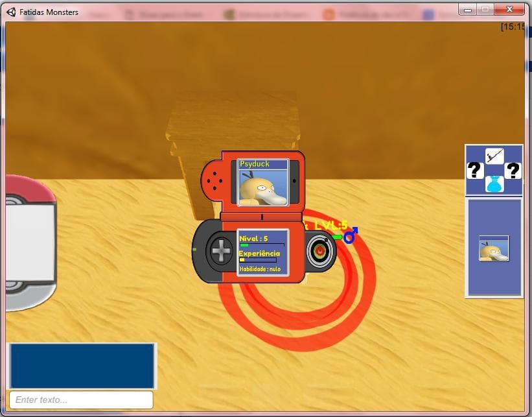
Task: Click the Pokedex speaker grille
Action: click(x=214, y=181)
